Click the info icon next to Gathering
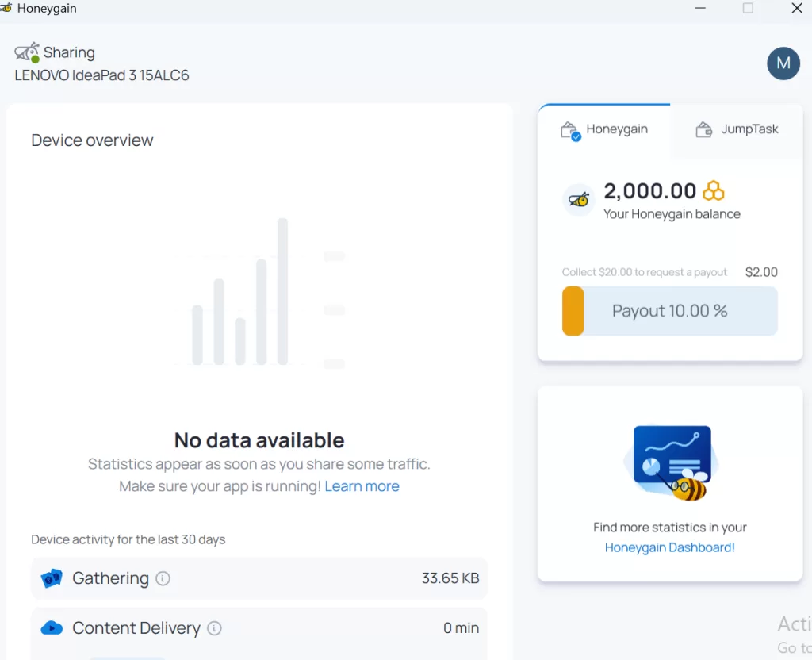The height and width of the screenshot is (660, 812). pyautogui.click(x=163, y=578)
